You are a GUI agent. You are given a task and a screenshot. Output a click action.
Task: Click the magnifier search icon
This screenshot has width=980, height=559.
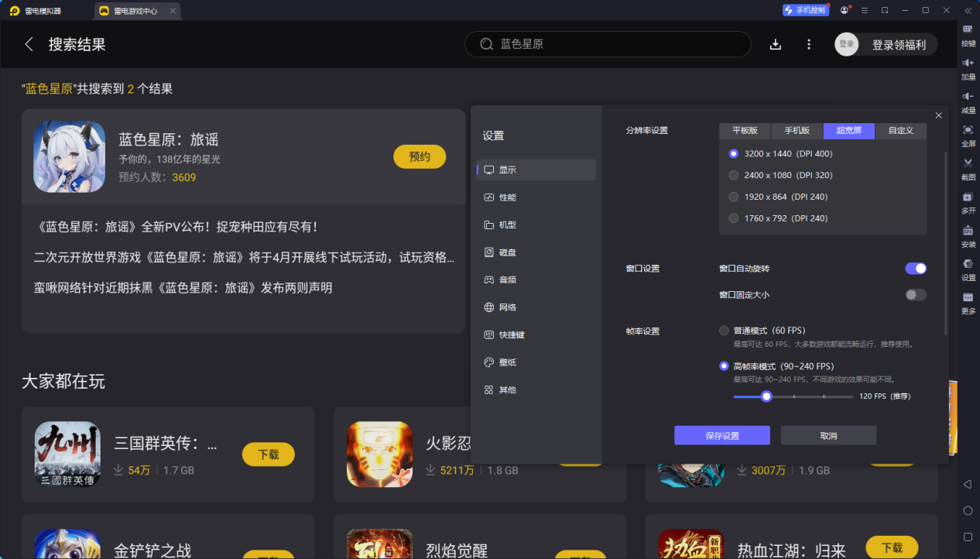click(x=486, y=44)
